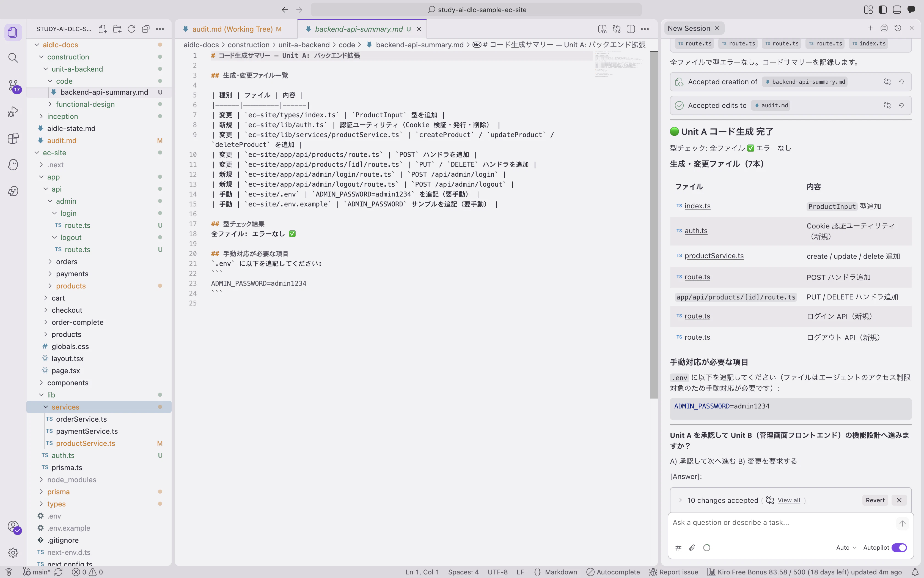The height and width of the screenshot is (578, 924).
Task: Open notifications bell in status bar
Action: tap(915, 572)
